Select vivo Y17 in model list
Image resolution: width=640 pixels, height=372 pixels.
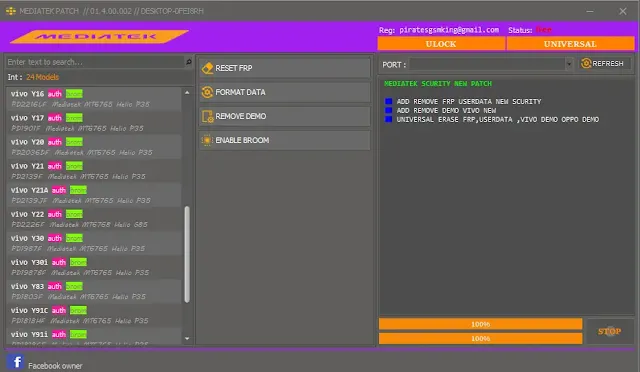(x=94, y=123)
